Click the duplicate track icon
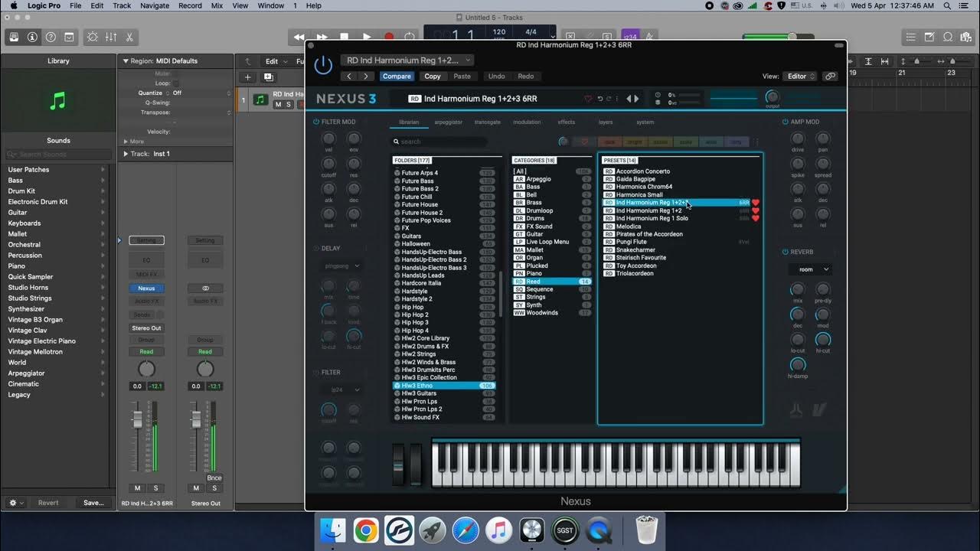 [x=269, y=77]
